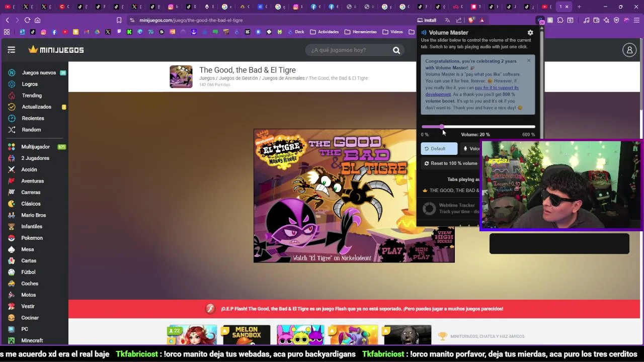Expand the Herramientas bookmarks folder
644x362 pixels.
pyautogui.click(x=361, y=32)
